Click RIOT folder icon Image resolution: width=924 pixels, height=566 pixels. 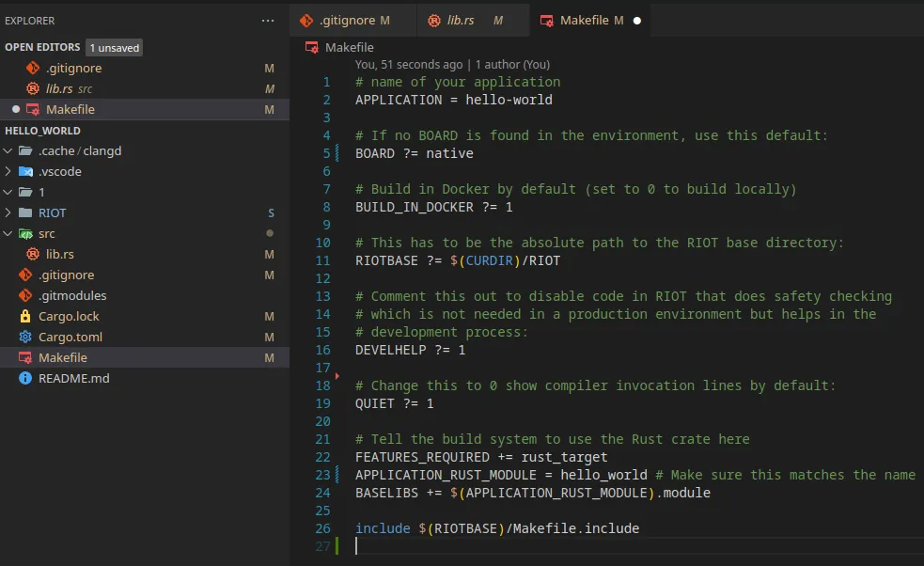pos(25,212)
